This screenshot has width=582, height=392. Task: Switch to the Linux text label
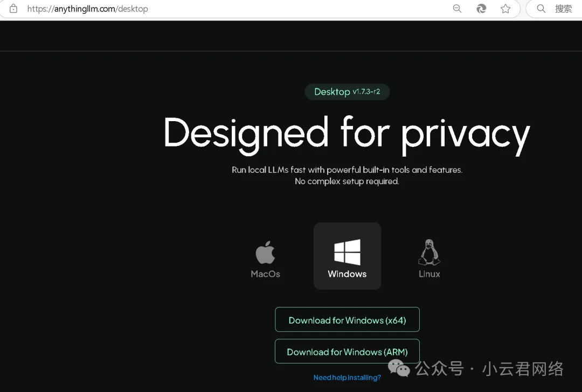[x=429, y=274]
